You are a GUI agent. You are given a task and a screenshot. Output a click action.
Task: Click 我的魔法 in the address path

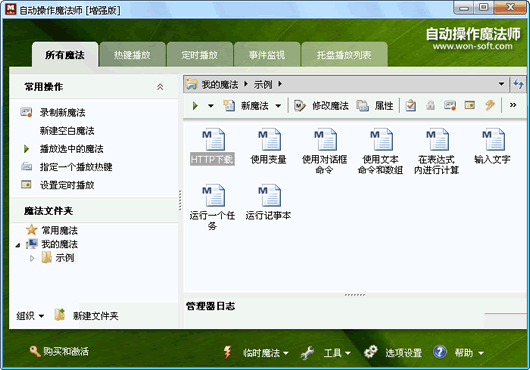(x=220, y=84)
